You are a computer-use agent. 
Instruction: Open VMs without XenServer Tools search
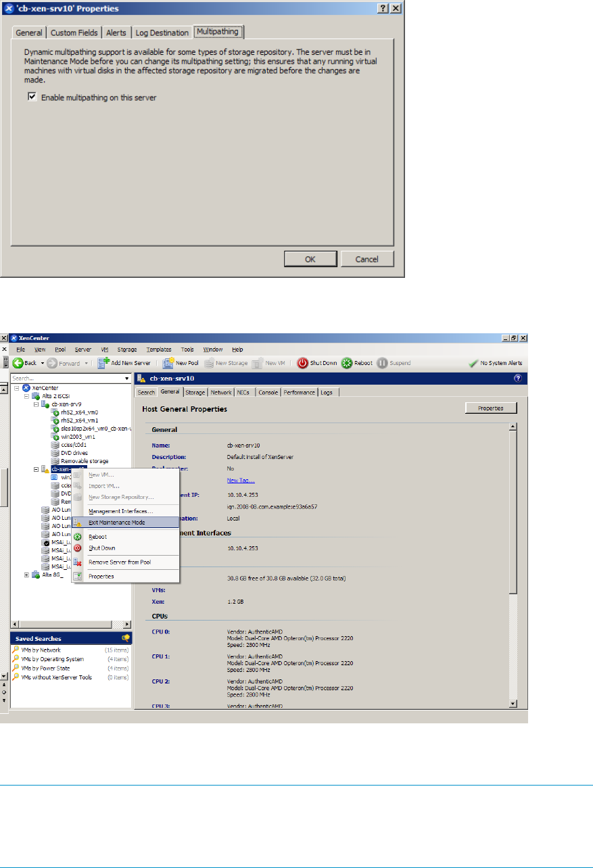pyautogui.click(x=56, y=677)
